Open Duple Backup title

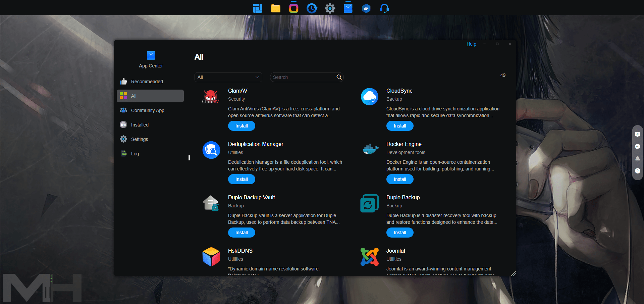click(x=403, y=197)
